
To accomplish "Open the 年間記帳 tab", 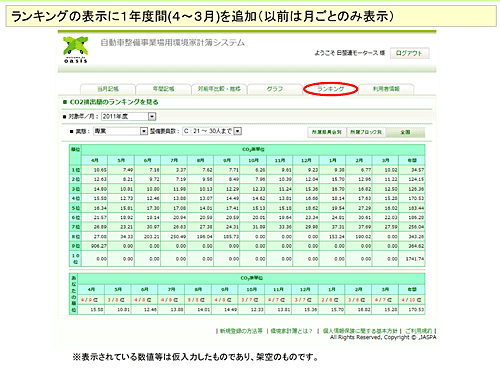I will coord(163,89).
